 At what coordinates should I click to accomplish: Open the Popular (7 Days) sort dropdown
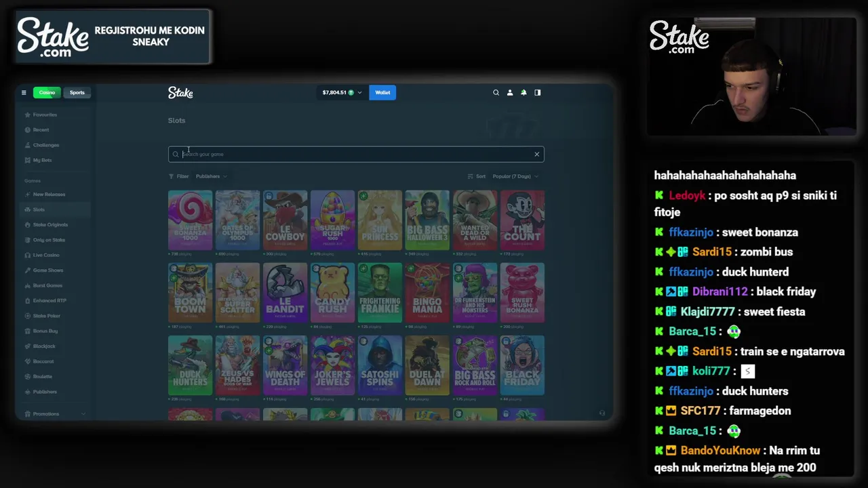(x=515, y=176)
